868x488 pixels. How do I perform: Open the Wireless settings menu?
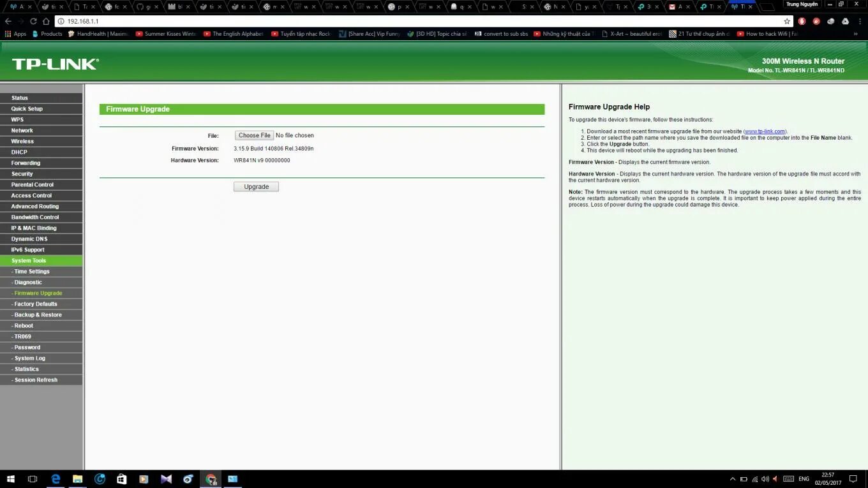[x=41, y=142]
